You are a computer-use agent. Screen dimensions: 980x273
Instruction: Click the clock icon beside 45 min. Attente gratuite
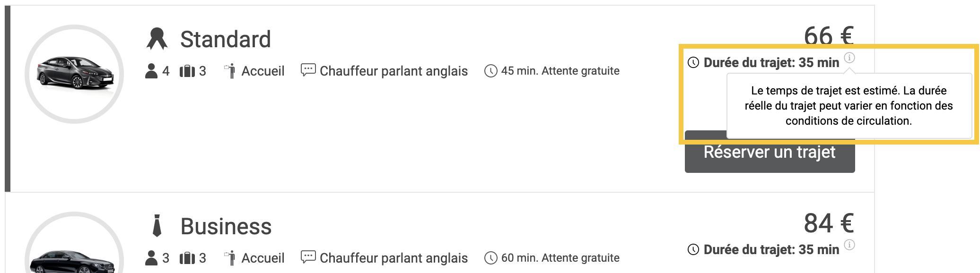(x=491, y=71)
